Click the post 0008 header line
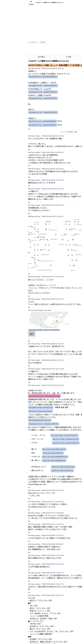The image size is (82, 644). [x=46, y=216]
